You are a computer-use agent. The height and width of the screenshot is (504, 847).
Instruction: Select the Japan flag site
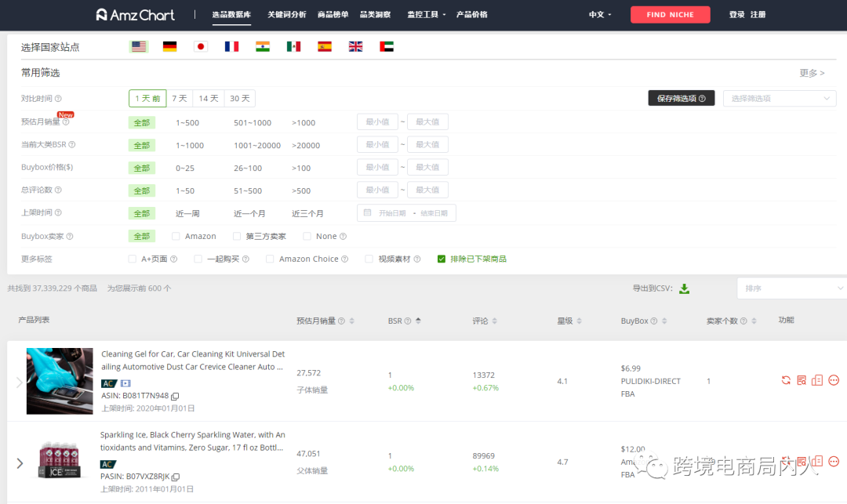[x=201, y=47]
